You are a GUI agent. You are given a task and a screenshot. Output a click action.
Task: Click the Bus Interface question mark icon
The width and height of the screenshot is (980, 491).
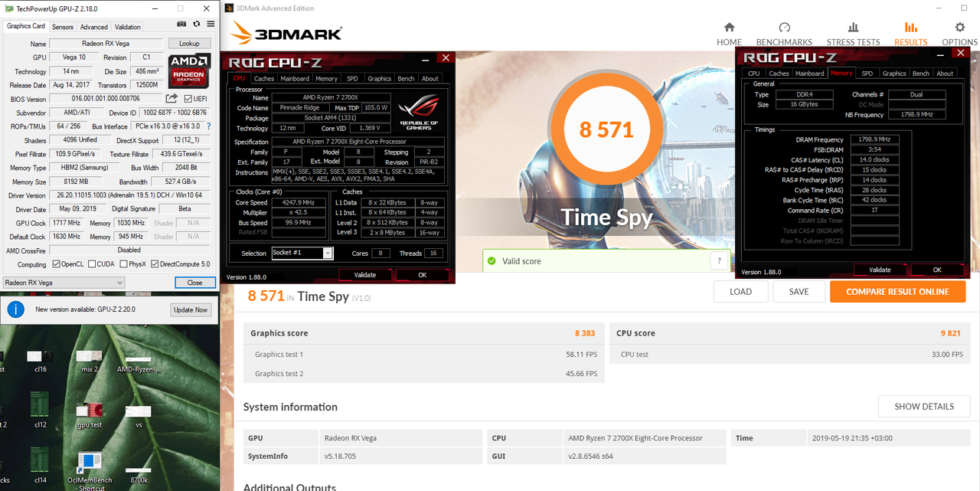pos(209,126)
